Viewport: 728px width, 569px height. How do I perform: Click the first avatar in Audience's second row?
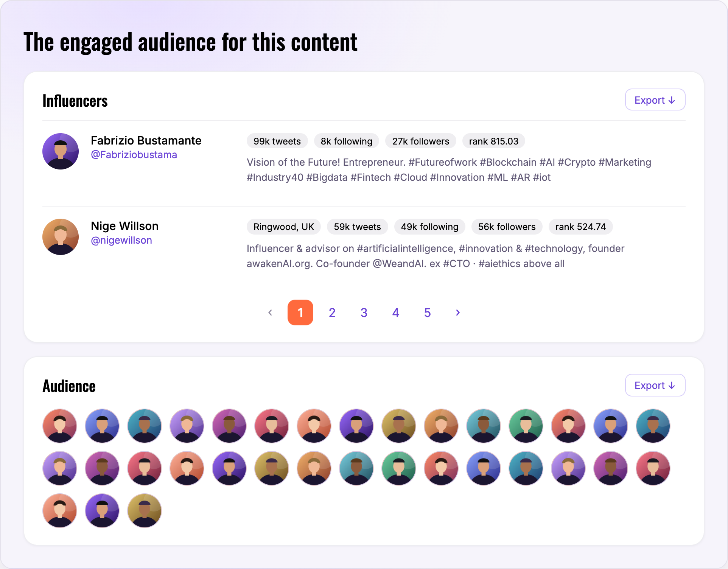60,468
